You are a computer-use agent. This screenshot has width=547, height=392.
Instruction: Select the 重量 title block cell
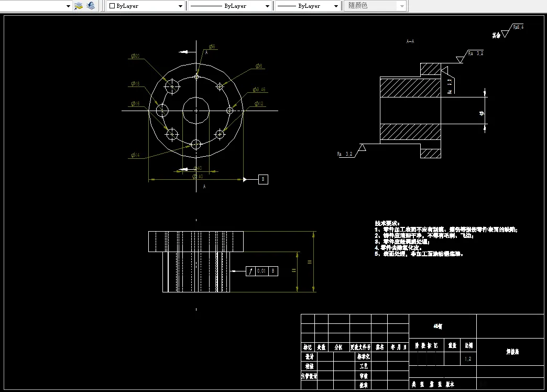(453, 345)
